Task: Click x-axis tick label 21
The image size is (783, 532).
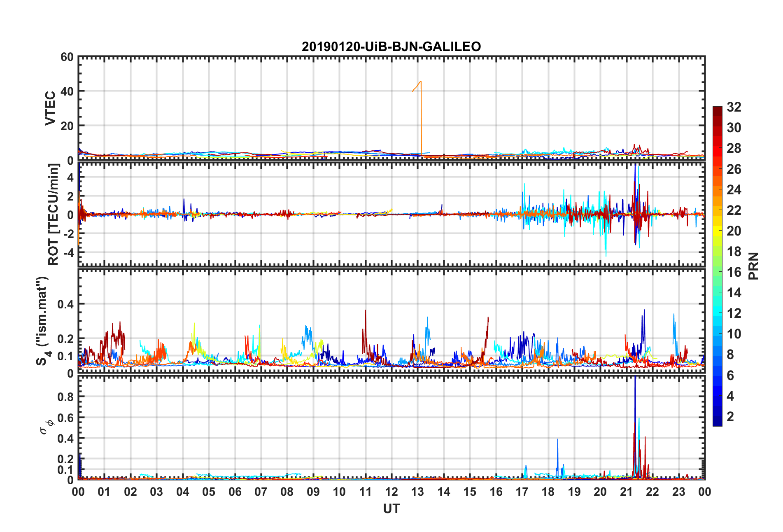Action: pyautogui.click(x=626, y=492)
